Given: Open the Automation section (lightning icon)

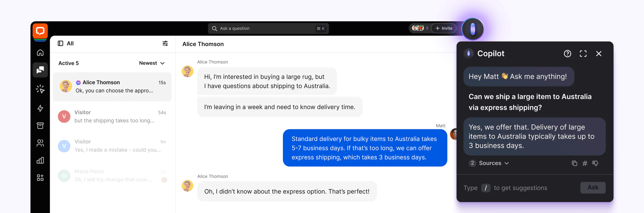Looking at the screenshot, I should pyautogui.click(x=40, y=109).
